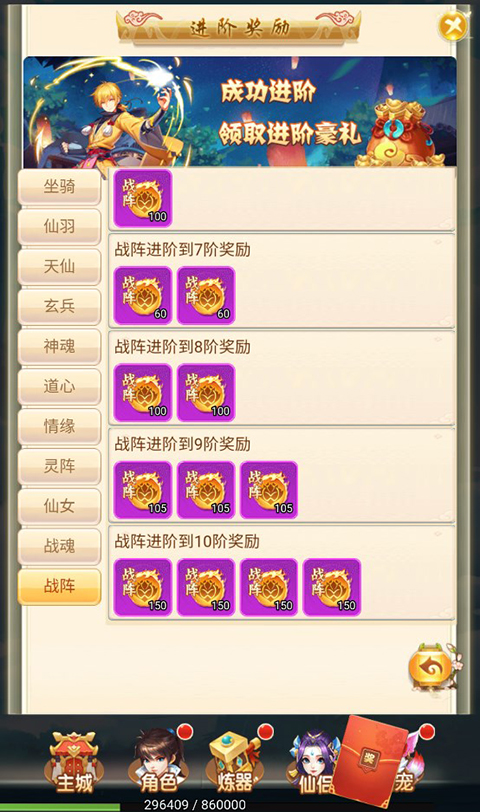Open the 角色 character icon

point(158,761)
